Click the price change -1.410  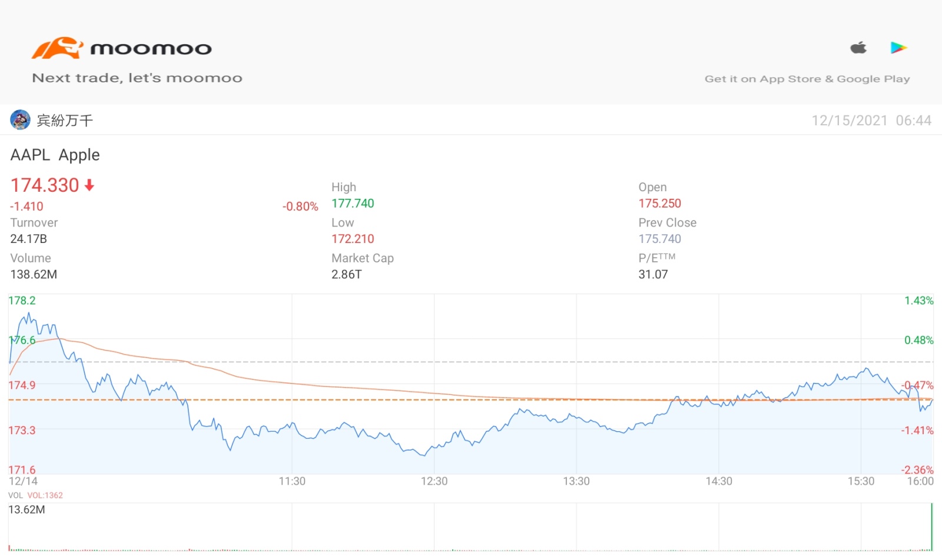pyautogui.click(x=26, y=206)
